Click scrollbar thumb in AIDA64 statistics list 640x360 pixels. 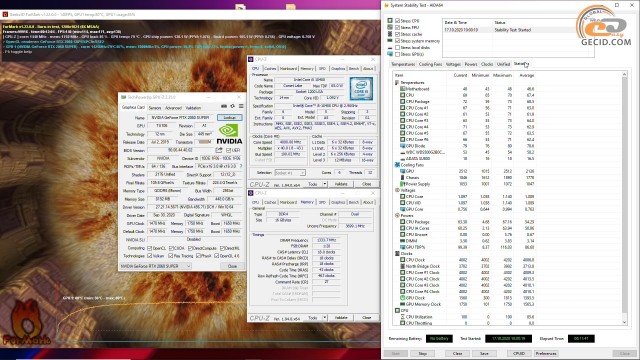pyautogui.click(x=624, y=196)
